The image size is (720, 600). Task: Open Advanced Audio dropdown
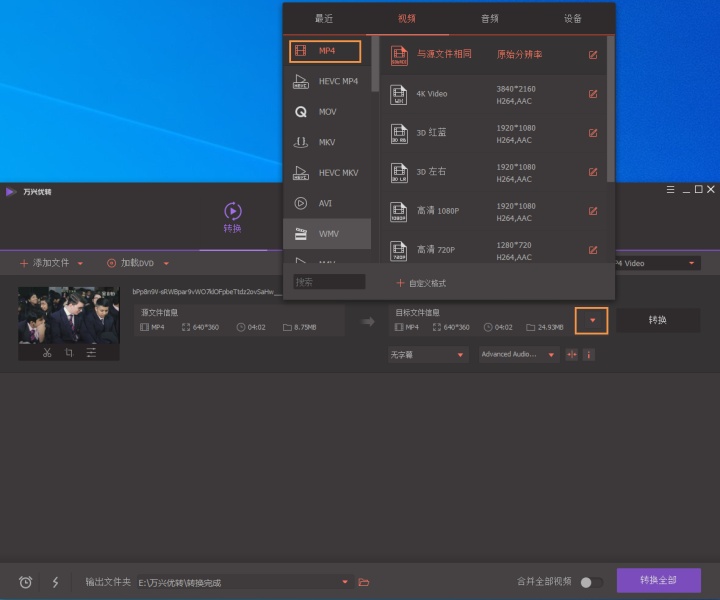[519, 354]
